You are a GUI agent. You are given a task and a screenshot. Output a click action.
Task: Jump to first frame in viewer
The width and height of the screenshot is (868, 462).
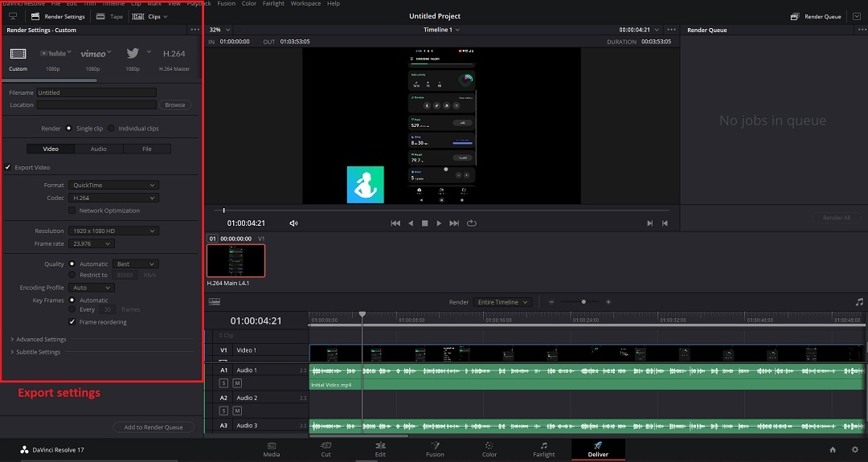pyautogui.click(x=395, y=223)
